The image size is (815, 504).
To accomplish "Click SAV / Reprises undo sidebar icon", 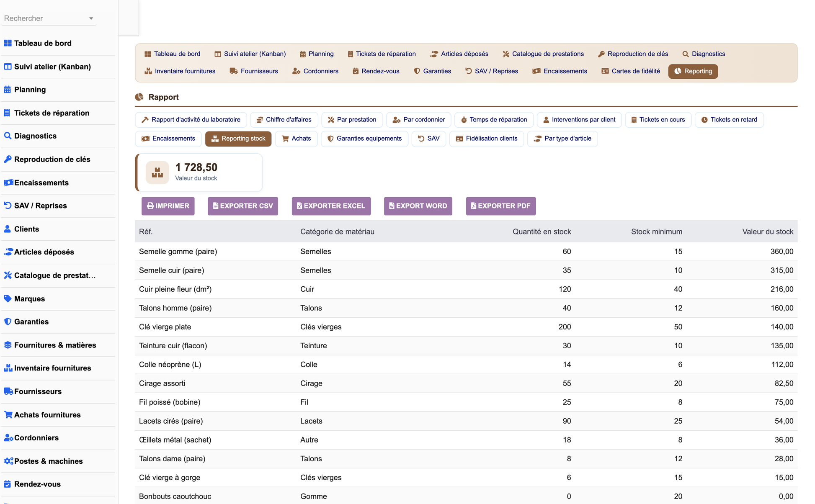I will coord(8,206).
